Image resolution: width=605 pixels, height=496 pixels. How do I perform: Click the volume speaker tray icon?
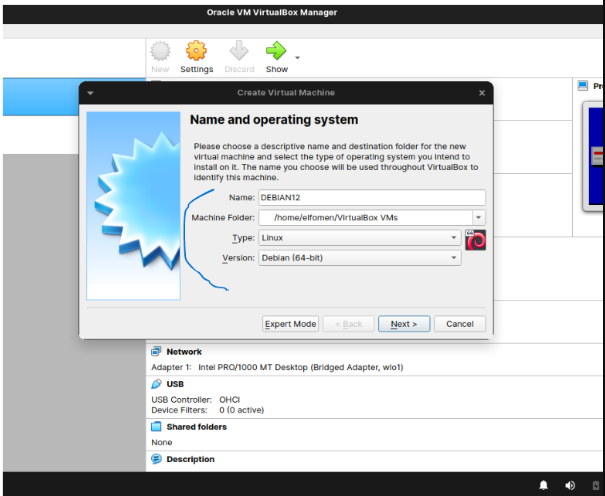tap(570, 485)
